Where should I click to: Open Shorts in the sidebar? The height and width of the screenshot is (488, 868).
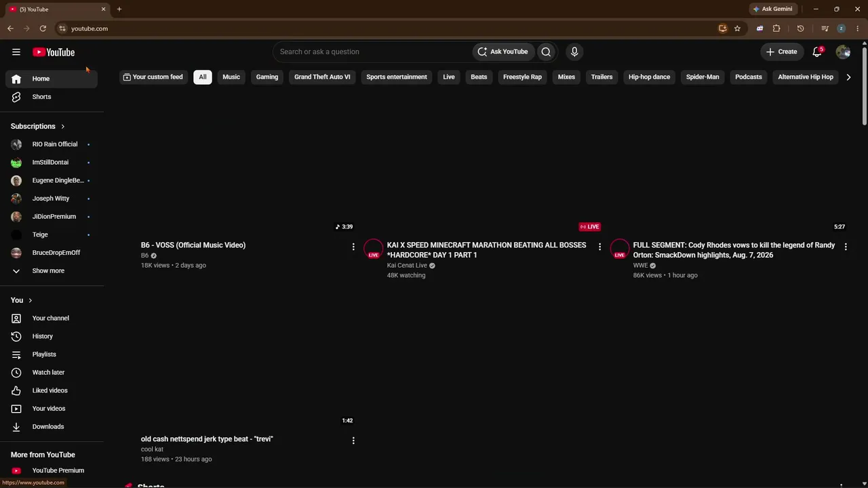52,97
